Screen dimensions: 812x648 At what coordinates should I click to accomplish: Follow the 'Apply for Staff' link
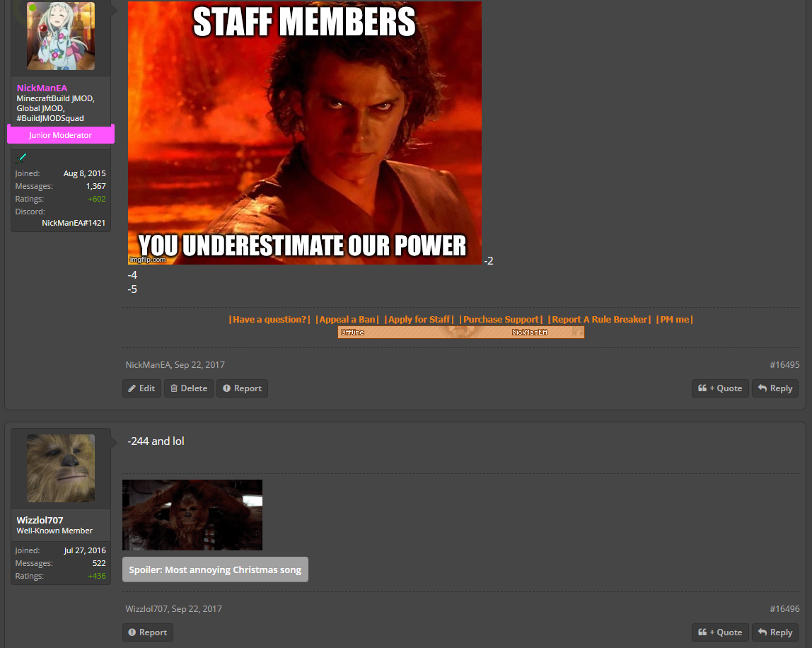(419, 320)
